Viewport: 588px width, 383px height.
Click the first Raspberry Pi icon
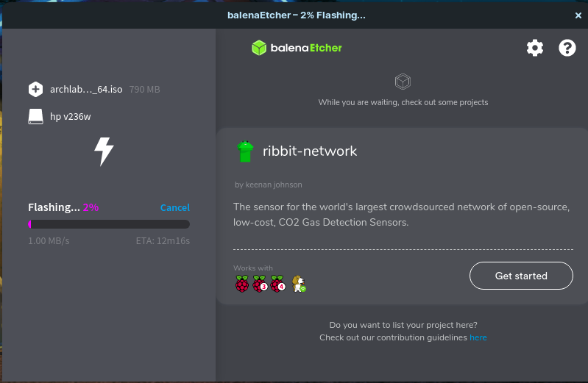[x=242, y=284]
